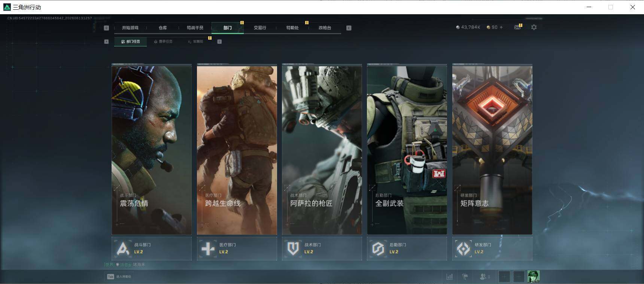Select the 战斗部门 LV.2 panel
The width and height of the screenshot is (644, 284).
coord(152,248)
